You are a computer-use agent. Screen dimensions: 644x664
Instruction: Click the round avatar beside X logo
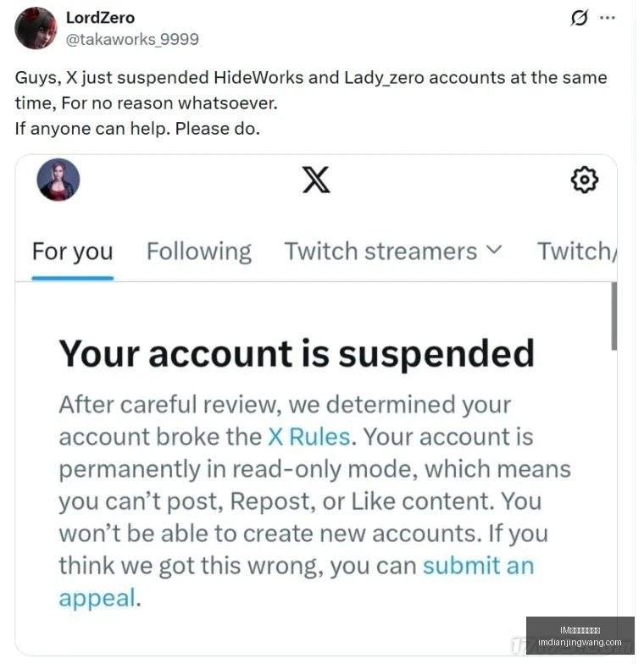[x=58, y=180]
